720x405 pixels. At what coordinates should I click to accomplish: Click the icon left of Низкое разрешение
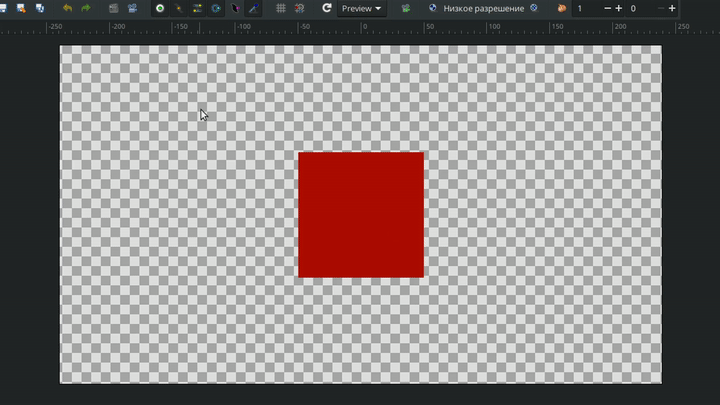(x=433, y=8)
